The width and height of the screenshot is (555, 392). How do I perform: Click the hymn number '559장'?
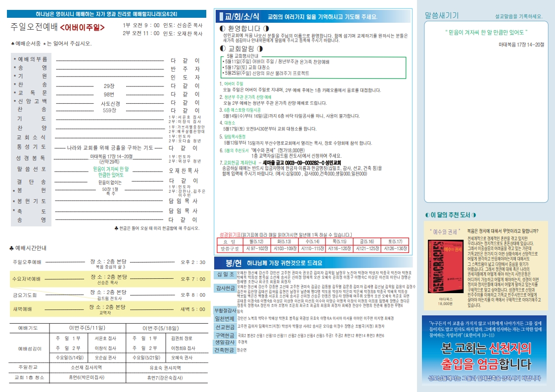point(110,110)
